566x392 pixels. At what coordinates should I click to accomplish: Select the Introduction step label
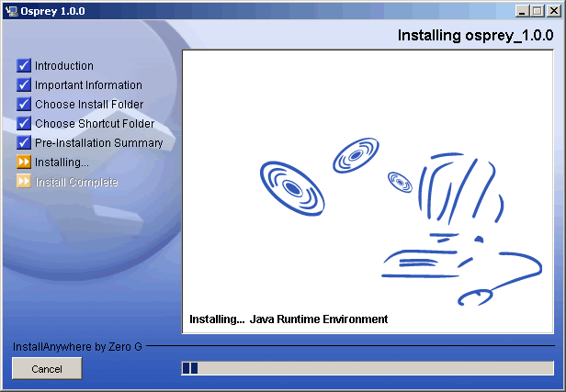click(64, 66)
